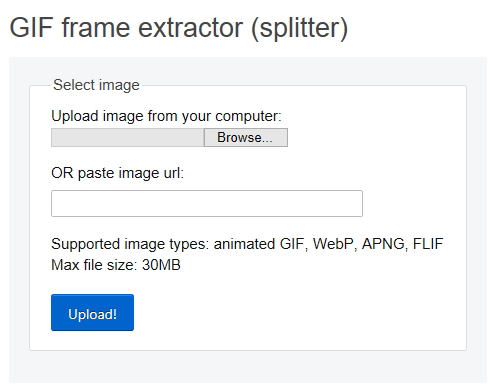
Task: Focus the paste image url text field
Action: tap(207, 203)
